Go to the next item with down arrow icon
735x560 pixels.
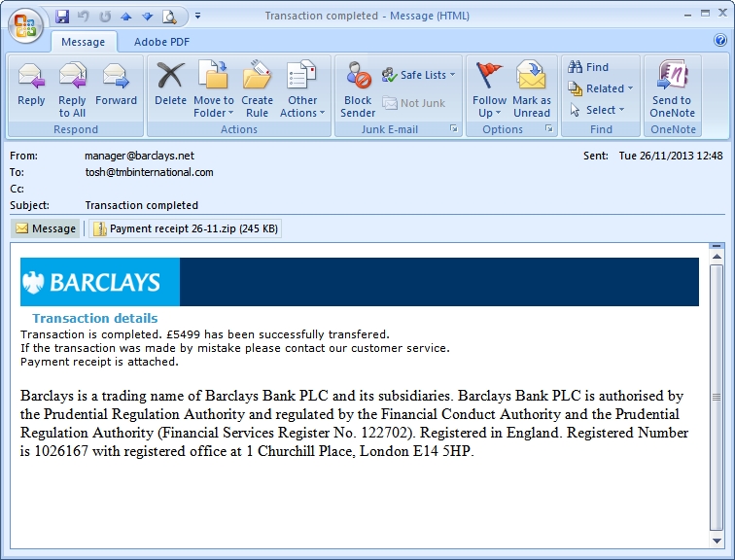click(x=147, y=17)
